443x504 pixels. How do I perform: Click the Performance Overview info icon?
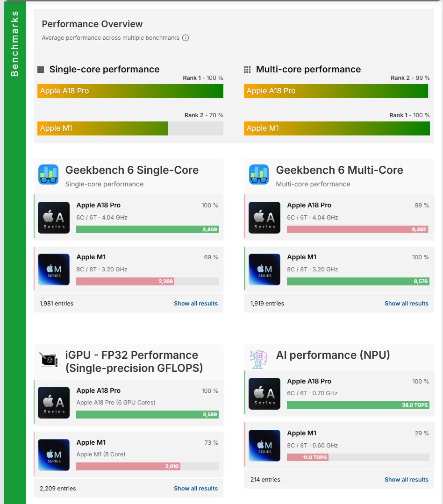pos(186,38)
